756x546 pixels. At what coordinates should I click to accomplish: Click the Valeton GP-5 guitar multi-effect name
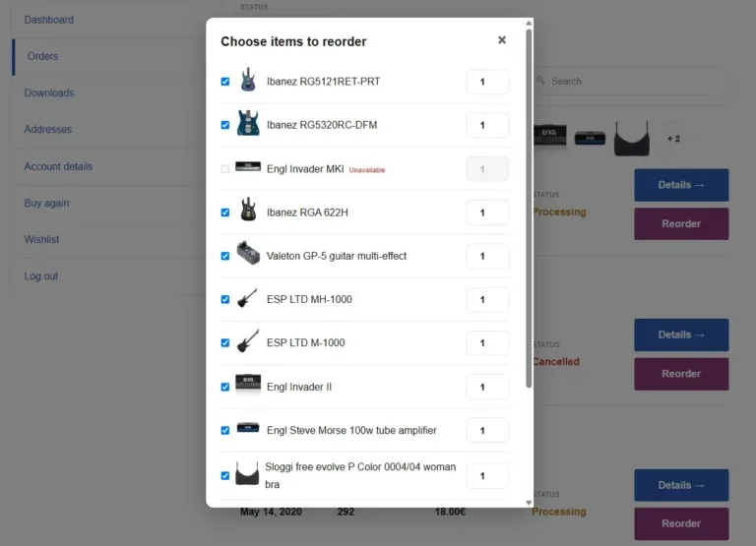[x=337, y=256]
